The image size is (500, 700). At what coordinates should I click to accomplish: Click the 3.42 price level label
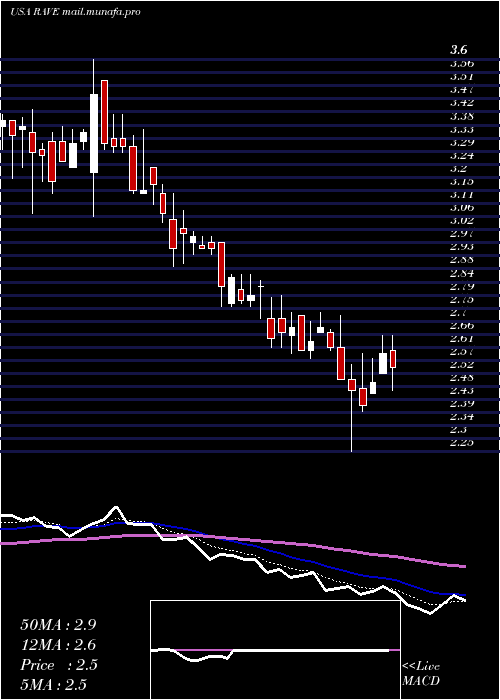[462, 103]
